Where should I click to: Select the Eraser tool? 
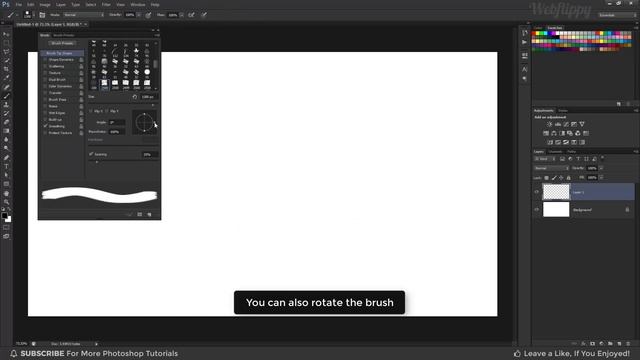click(6, 122)
